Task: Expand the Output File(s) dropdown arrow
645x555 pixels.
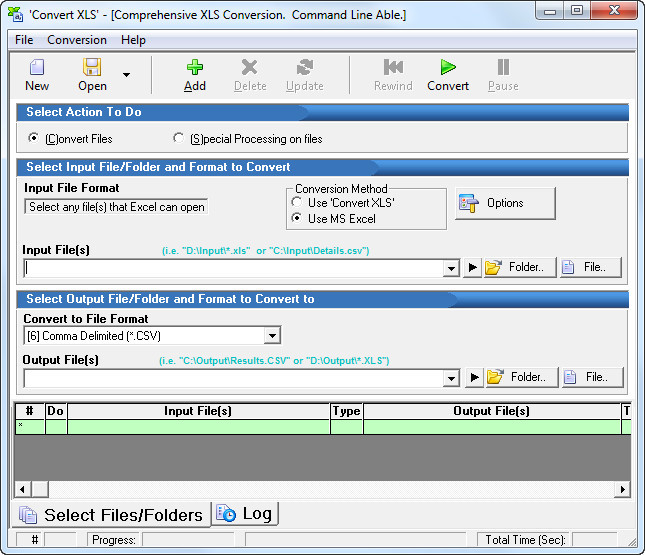Action: coord(451,379)
